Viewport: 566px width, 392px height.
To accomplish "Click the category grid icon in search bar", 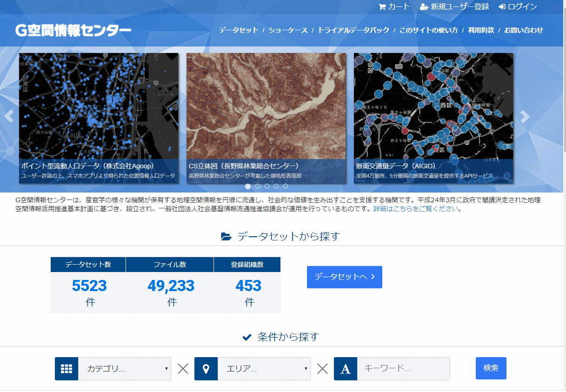I will (67, 368).
